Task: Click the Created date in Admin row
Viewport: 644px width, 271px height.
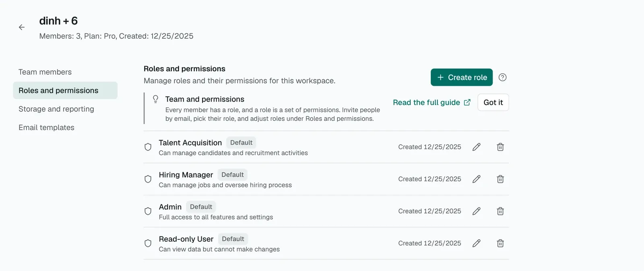Action: tap(430, 211)
